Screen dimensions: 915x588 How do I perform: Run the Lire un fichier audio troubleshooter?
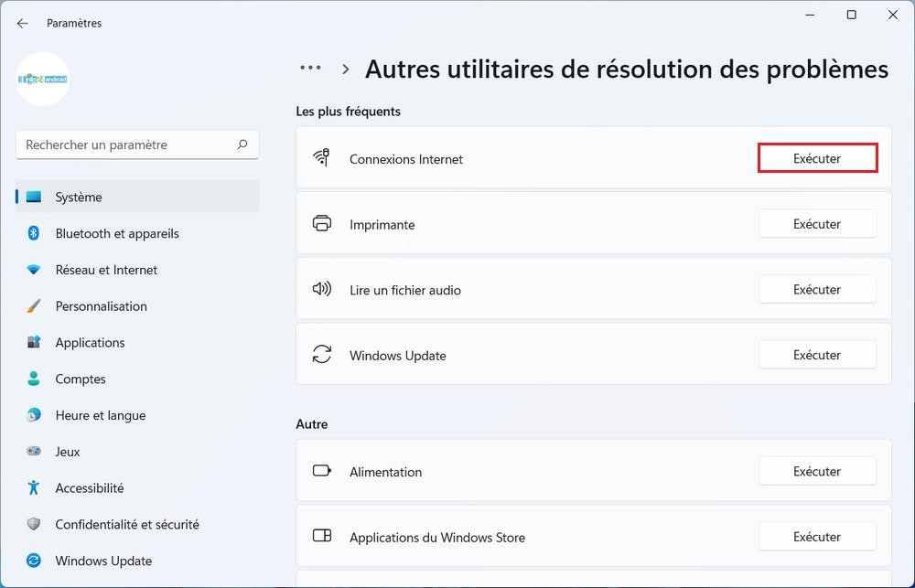coord(817,289)
